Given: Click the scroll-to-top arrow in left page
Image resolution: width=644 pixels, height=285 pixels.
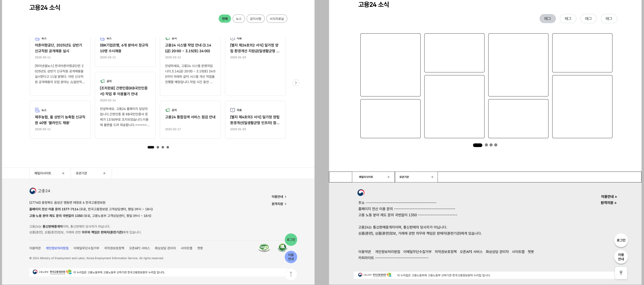Looking at the screenshot, I should click(x=291, y=274).
